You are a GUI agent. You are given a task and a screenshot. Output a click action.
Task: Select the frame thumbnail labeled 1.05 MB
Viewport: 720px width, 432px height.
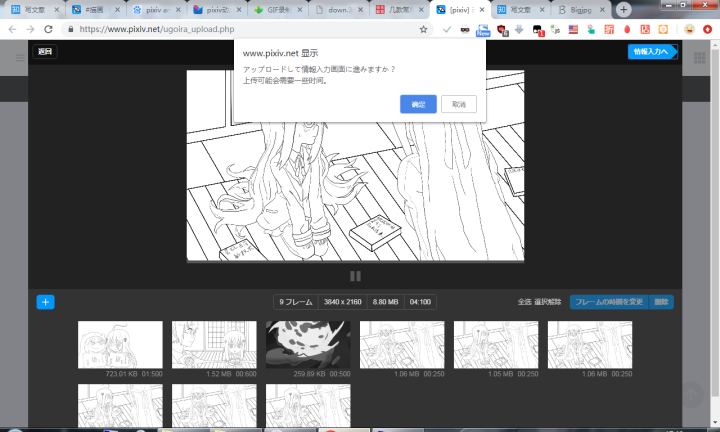[496, 345]
